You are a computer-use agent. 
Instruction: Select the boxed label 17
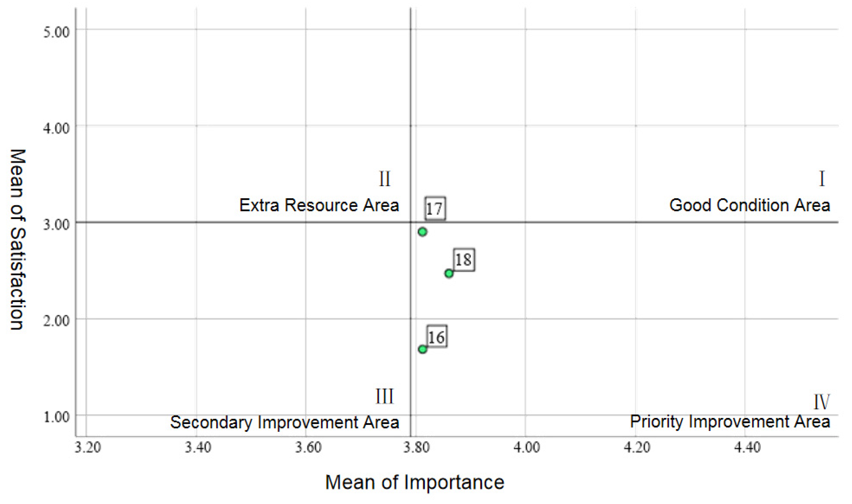[435, 209]
